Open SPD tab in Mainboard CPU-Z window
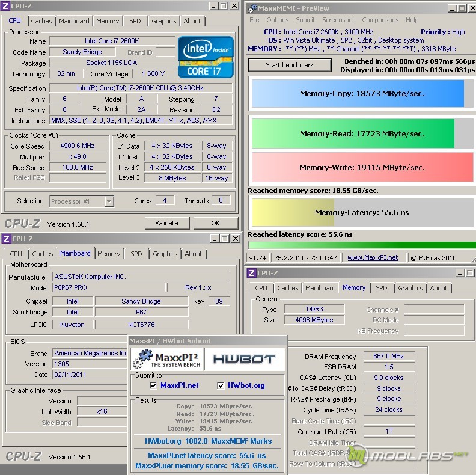The image size is (476, 475). tap(136, 254)
